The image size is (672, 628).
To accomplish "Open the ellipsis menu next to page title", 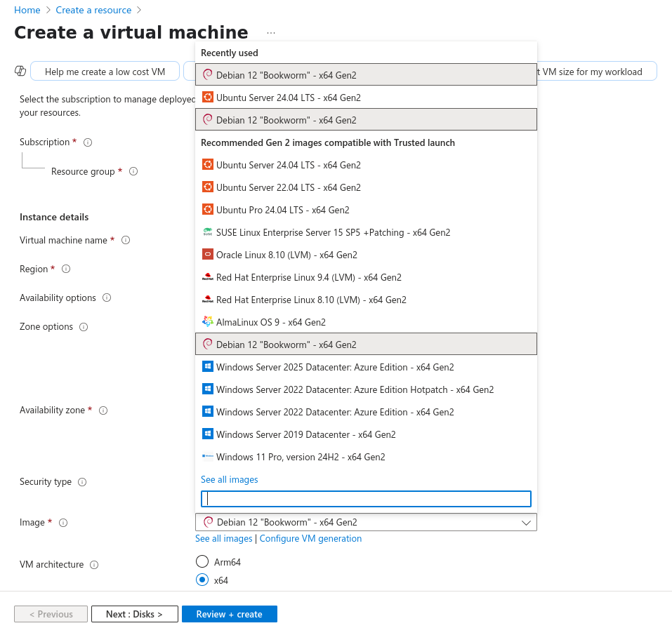I will coord(271,33).
